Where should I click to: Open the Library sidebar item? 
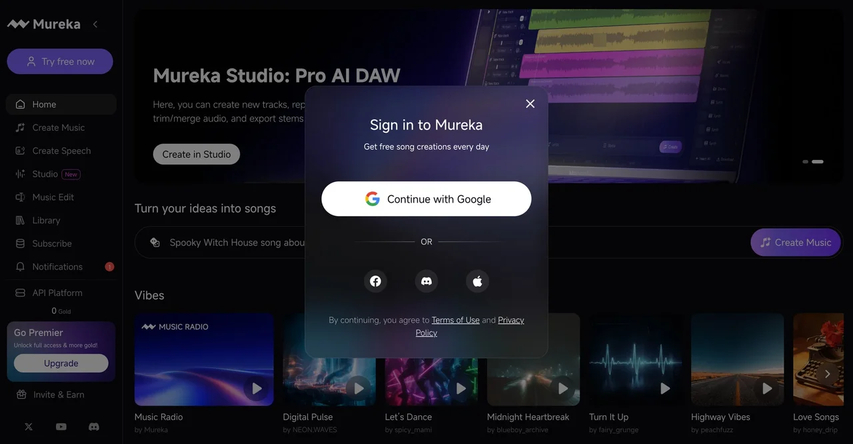click(x=46, y=220)
